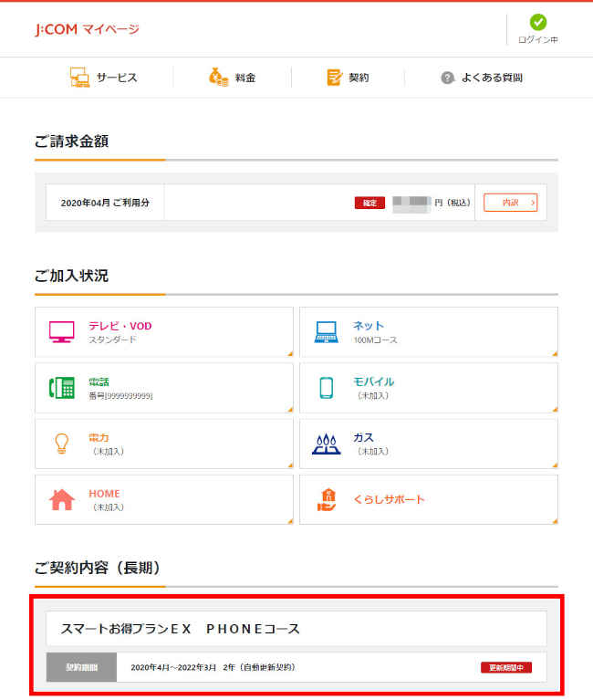Click the ログイン中 status text

[x=537, y=40]
